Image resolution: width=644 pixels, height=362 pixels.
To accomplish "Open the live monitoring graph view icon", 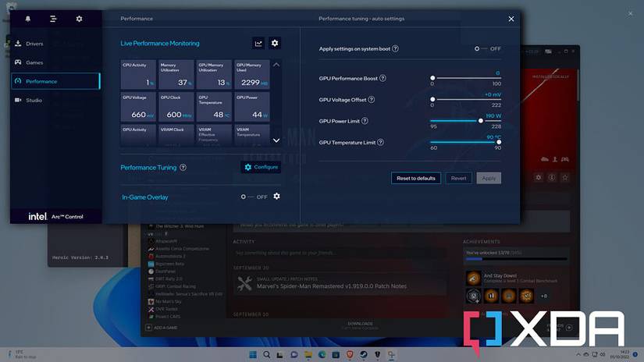I will click(258, 44).
